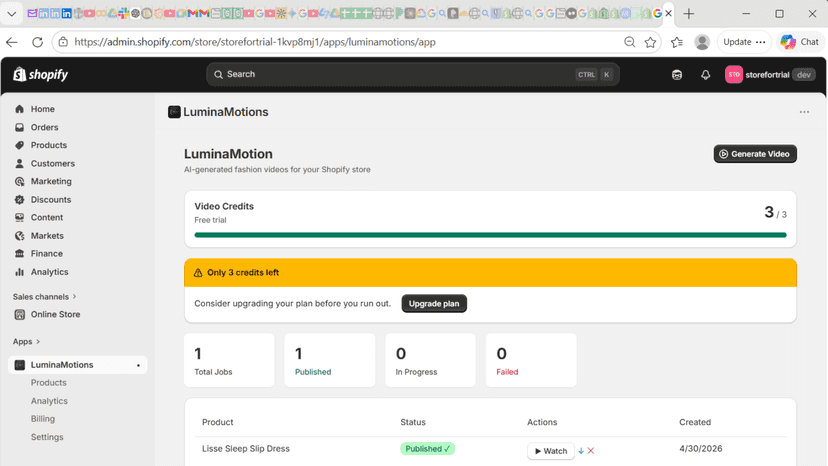Open Orders in sidebar
The height and width of the screenshot is (466, 828).
tap(44, 127)
